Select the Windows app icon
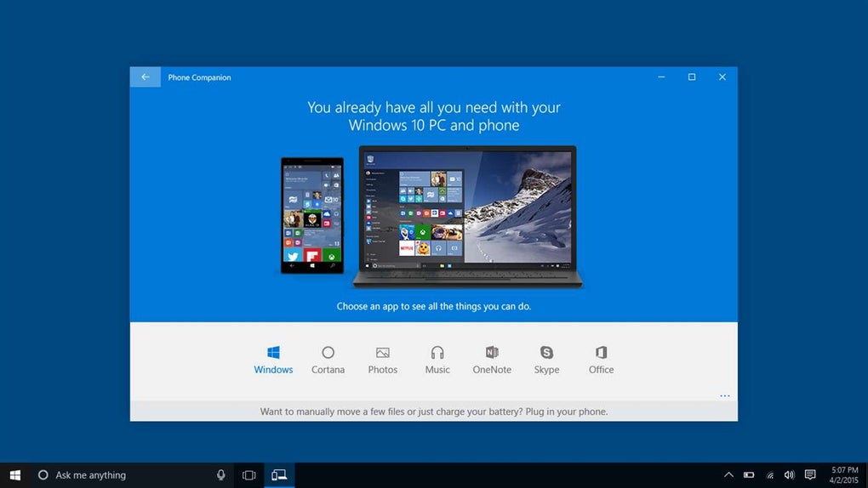Viewport: 868px width, 488px height. coord(273,360)
